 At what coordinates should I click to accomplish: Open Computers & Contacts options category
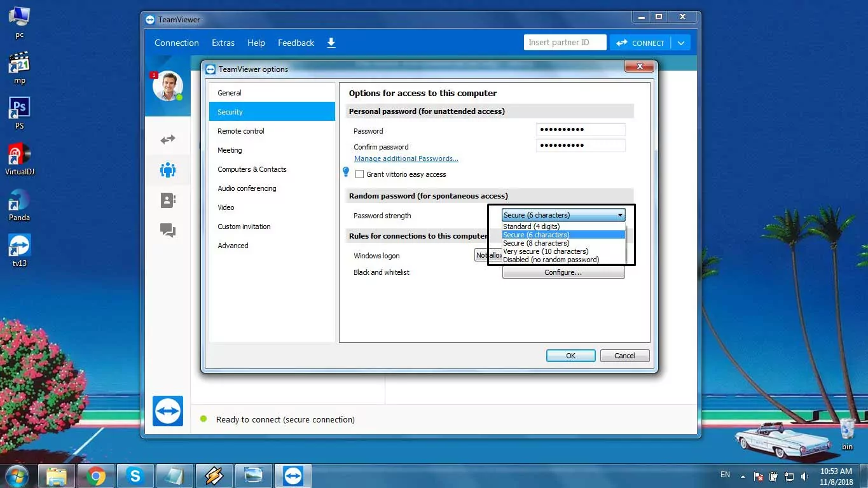tap(272, 169)
